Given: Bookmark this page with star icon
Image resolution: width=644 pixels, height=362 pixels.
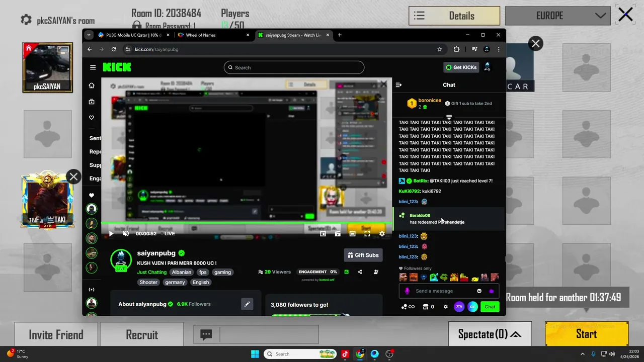Looking at the screenshot, I should point(440,49).
